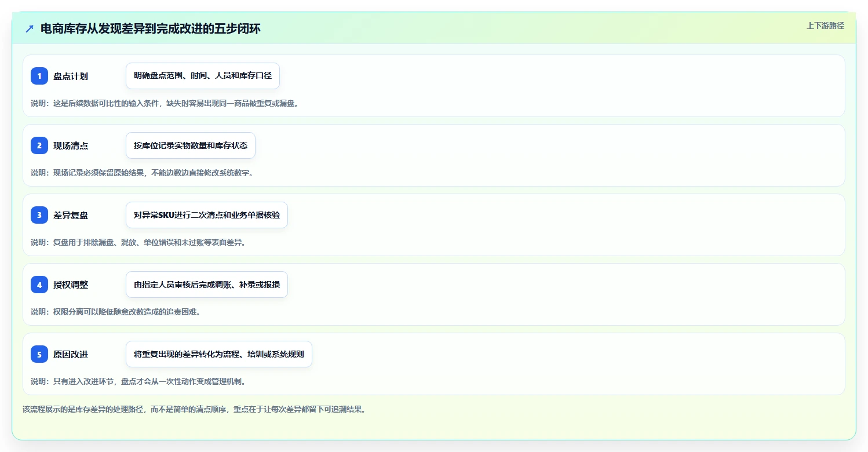Image resolution: width=868 pixels, height=452 pixels.
Task: Click step number badge 3
Action: [39, 215]
